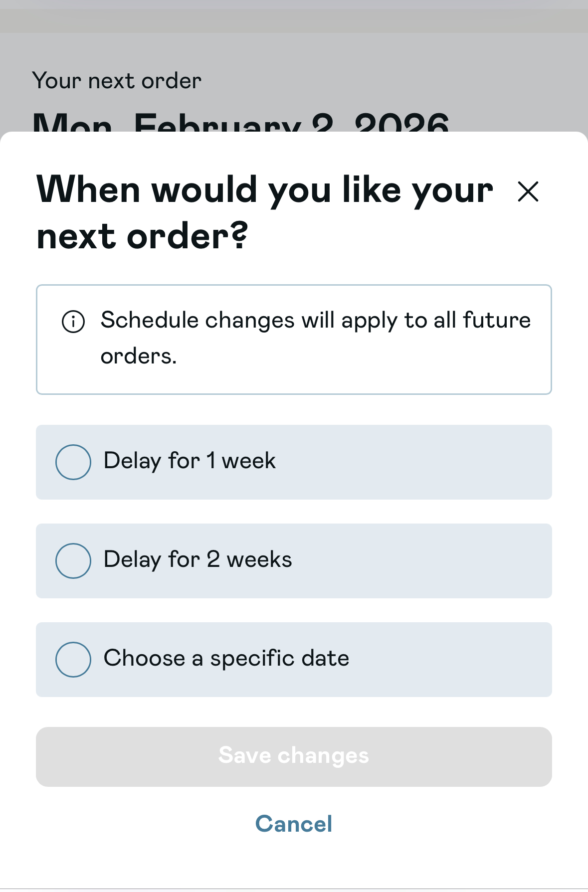Click the February 2026 date behind the dialog
The width and height of the screenshot is (588, 892).
pyautogui.click(x=241, y=122)
